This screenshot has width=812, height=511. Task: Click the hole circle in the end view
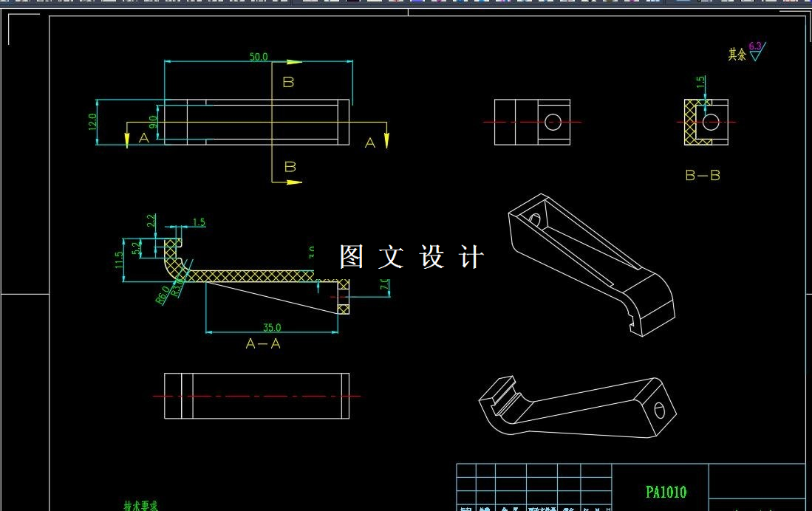[x=553, y=122]
